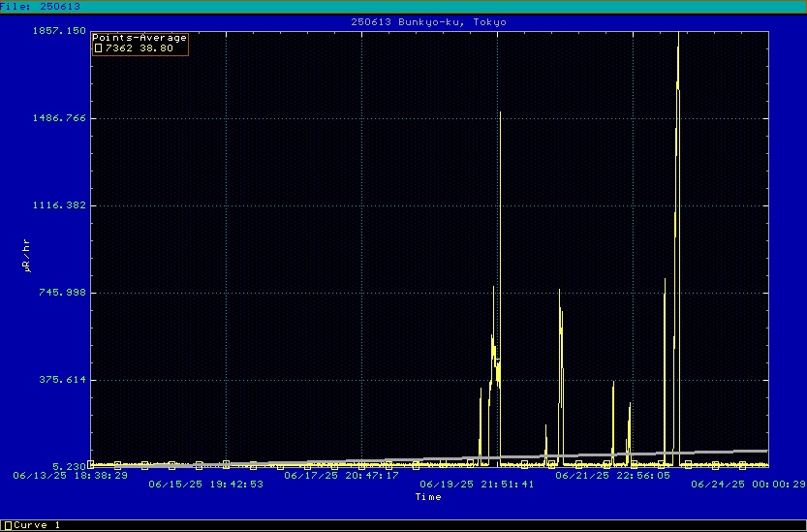Click the µR/hr y-axis unit label
Screen dimensions: 807x532
(26, 254)
